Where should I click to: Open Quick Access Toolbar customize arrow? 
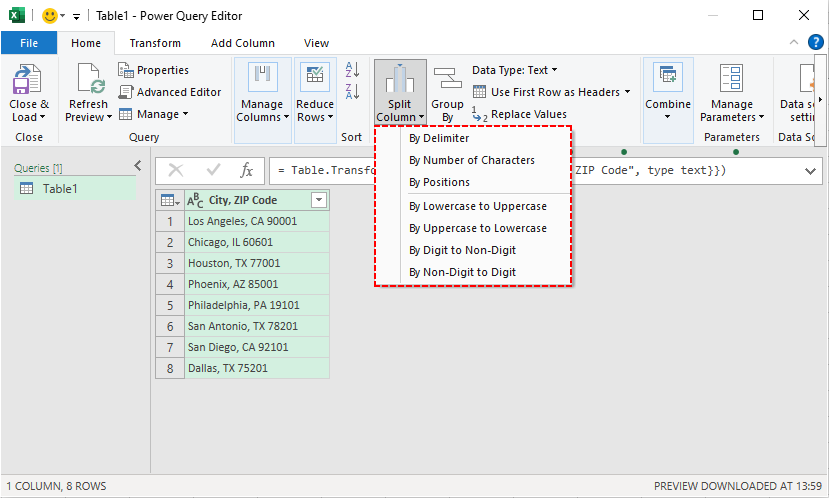click(x=77, y=16)
